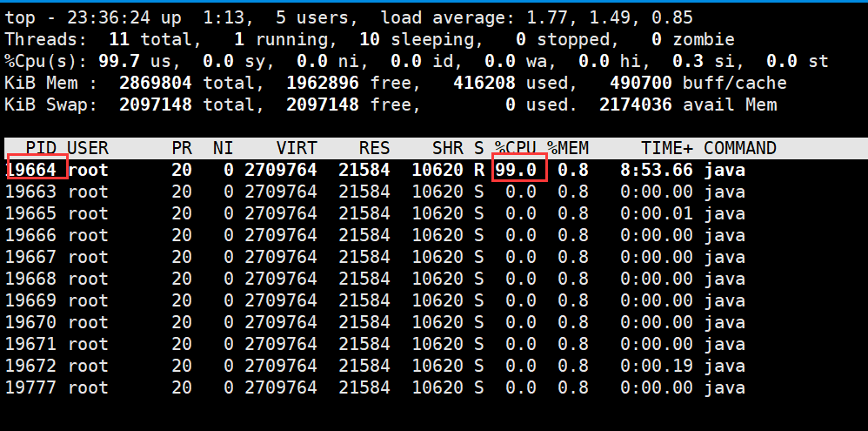Screen dimensions: 868x431
Task: Click the PID column header
Action: pyautogui.click(x=42, y=149)
